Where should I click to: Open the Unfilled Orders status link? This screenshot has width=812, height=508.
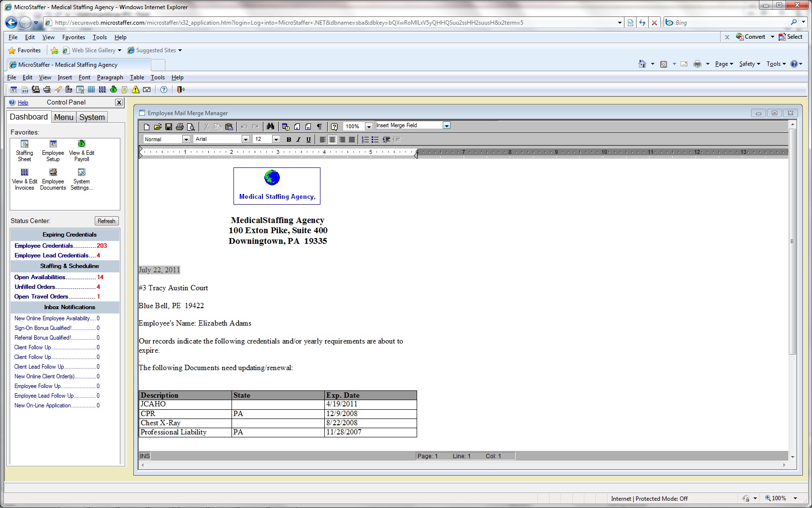point(35,287)
